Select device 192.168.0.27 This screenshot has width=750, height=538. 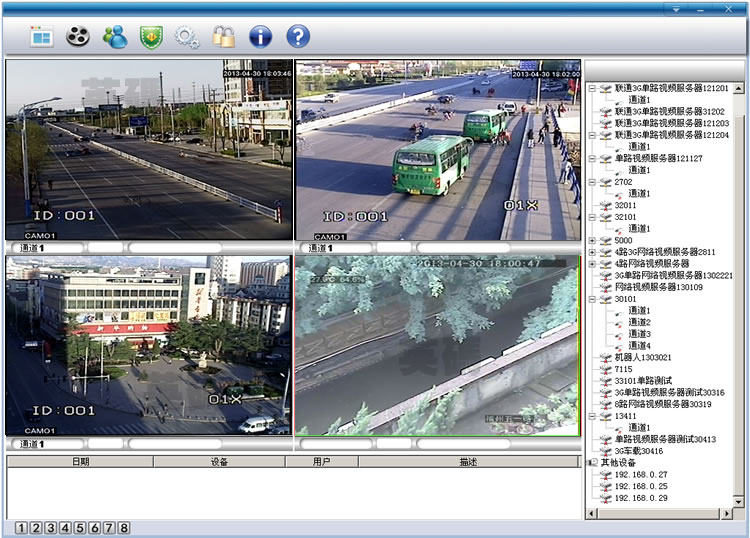(x=641, y=475)
